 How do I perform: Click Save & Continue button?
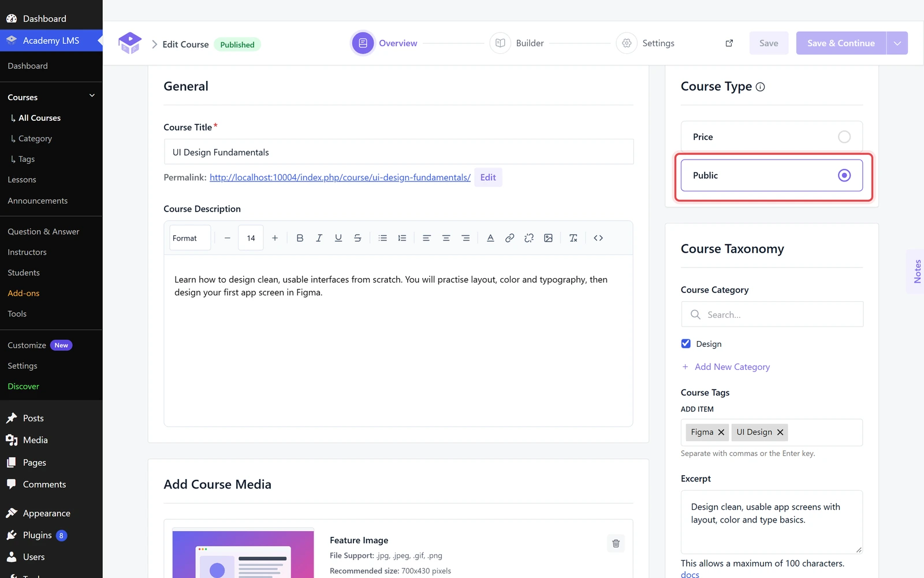pyautogui.click(x=841, y=43)
